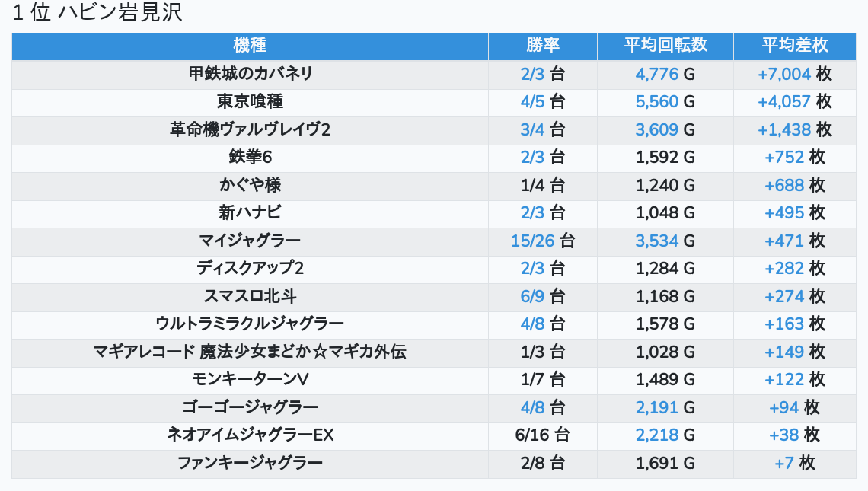868x491 pixels.
Task: Select the ファンキージャグラー machine name
Action: pos(250,464)
